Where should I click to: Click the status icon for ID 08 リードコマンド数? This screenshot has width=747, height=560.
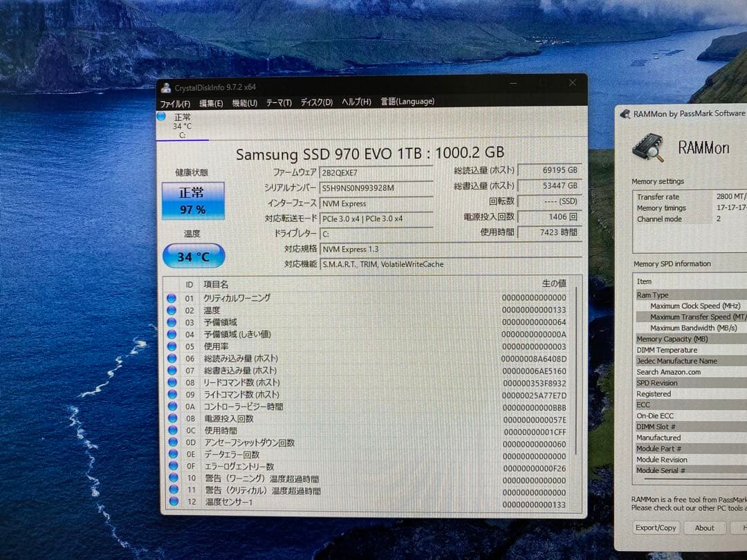[x=172, y=382]
